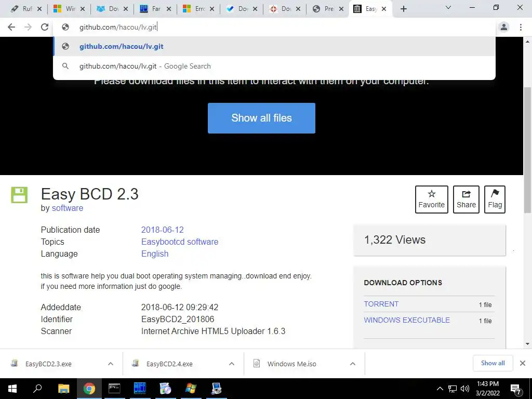532x399 pixels.
Task: Click the 2018-06-12 publication date link
Action: [x=162, y=230]
